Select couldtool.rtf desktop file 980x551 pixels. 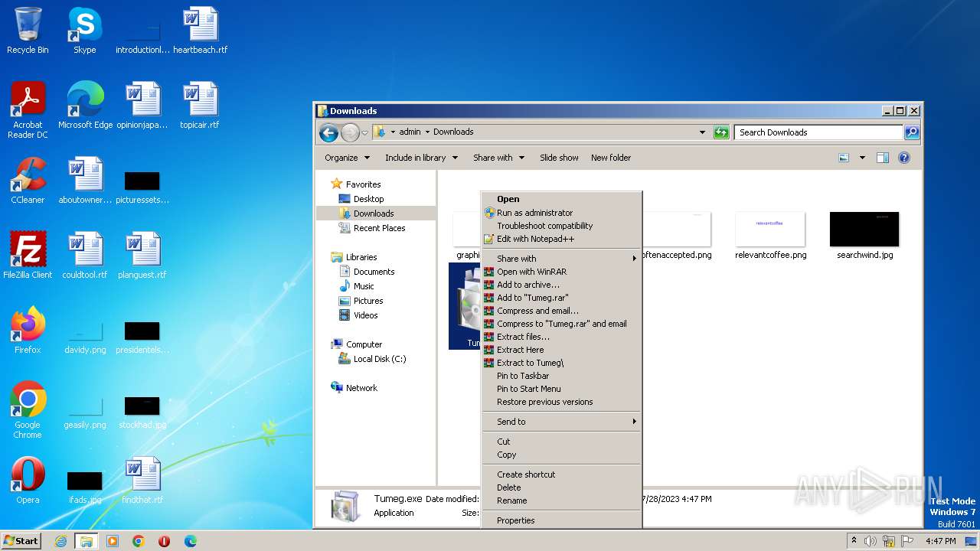click(85, 256)
